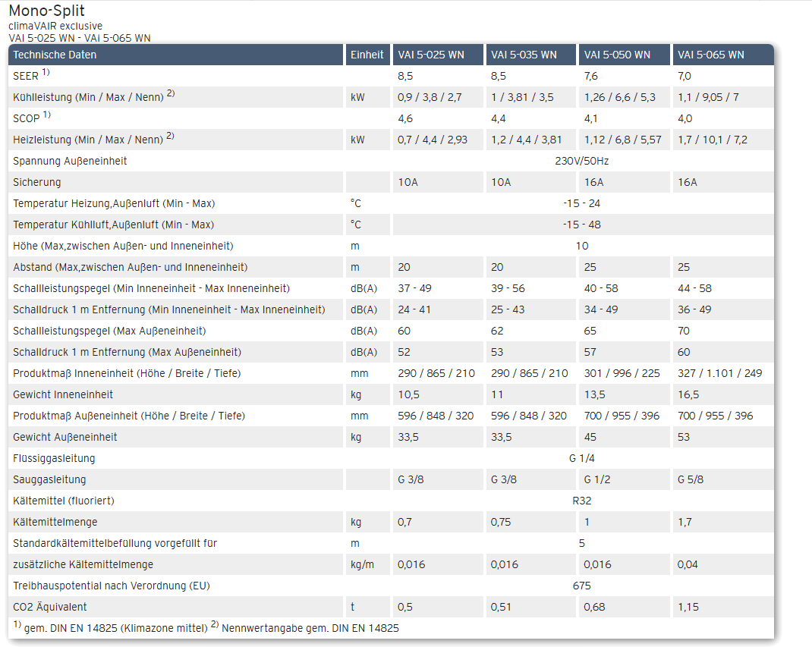This screenshot has width=812, height=647.
Task: Click the "Gewicht Inneneinheit" row label
Action: coord(63,394)
